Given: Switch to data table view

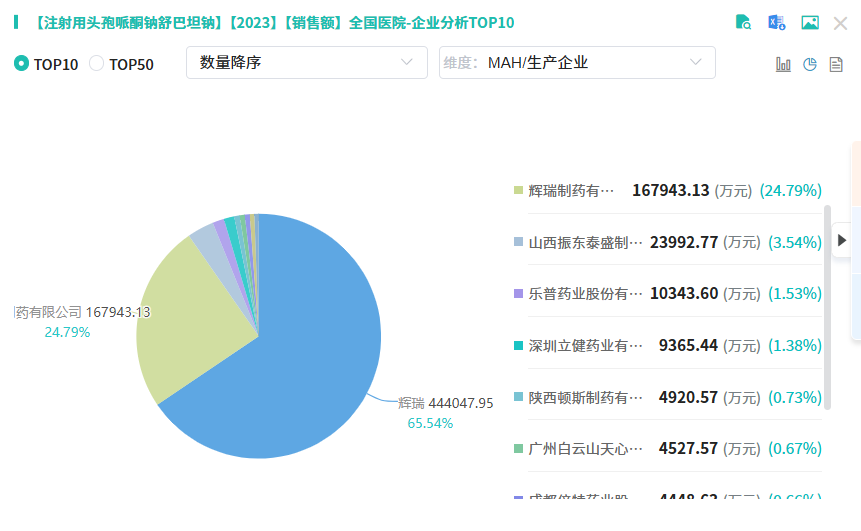Looking at the screenshot, I should (x=836, y=64).
